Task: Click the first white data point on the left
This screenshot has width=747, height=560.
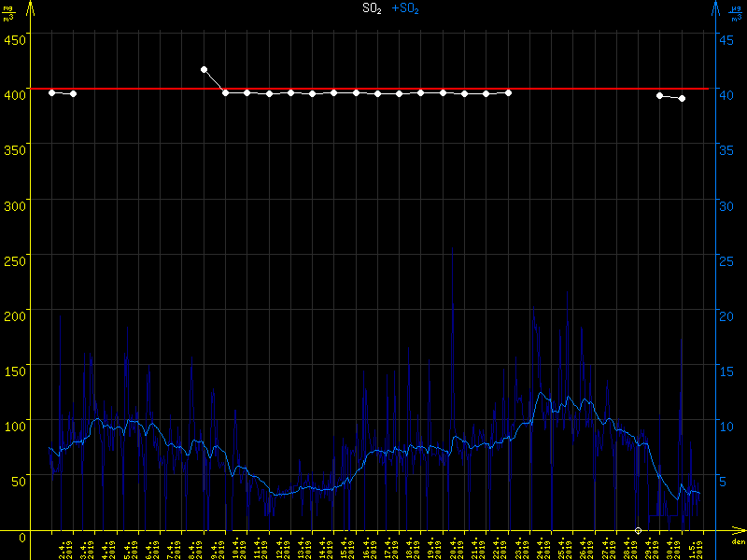Action: 52,92
